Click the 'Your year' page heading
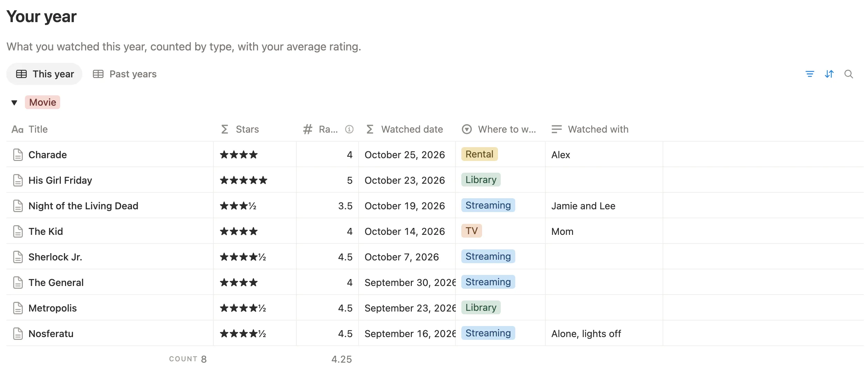 pos(41,17)
